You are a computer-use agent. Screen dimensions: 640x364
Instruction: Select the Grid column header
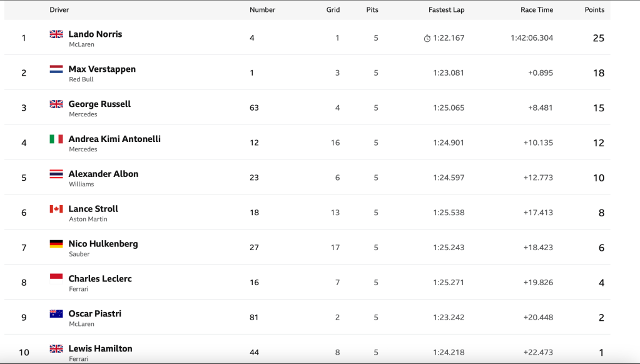coord(333,10)
